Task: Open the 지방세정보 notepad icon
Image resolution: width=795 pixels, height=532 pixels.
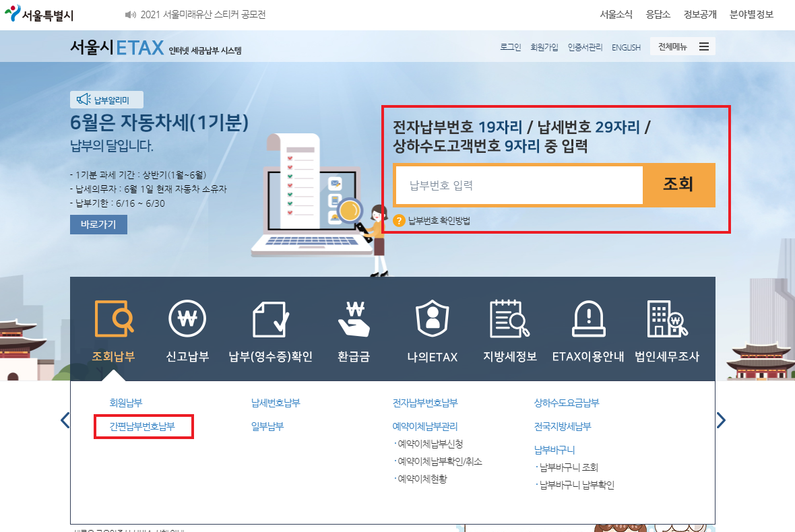Action: point(509,318)
